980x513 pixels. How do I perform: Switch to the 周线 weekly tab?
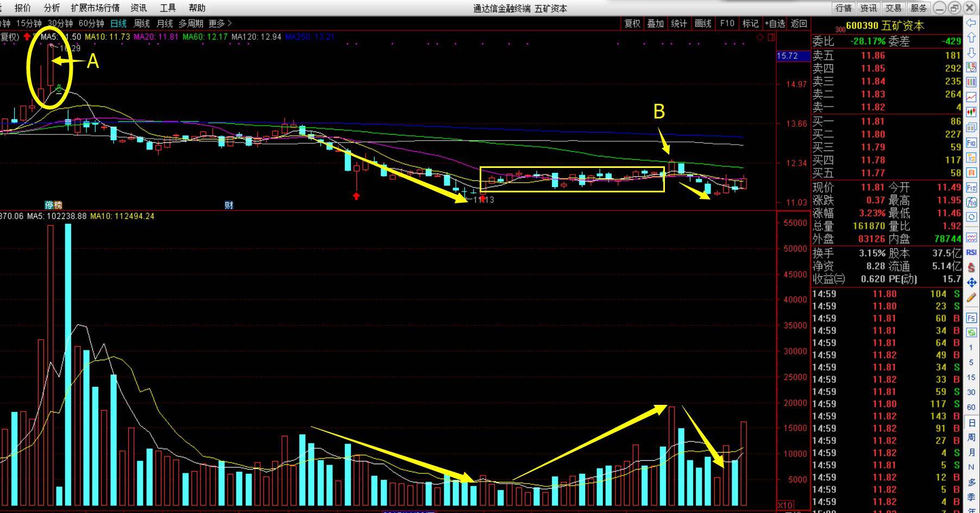[141, 23]
